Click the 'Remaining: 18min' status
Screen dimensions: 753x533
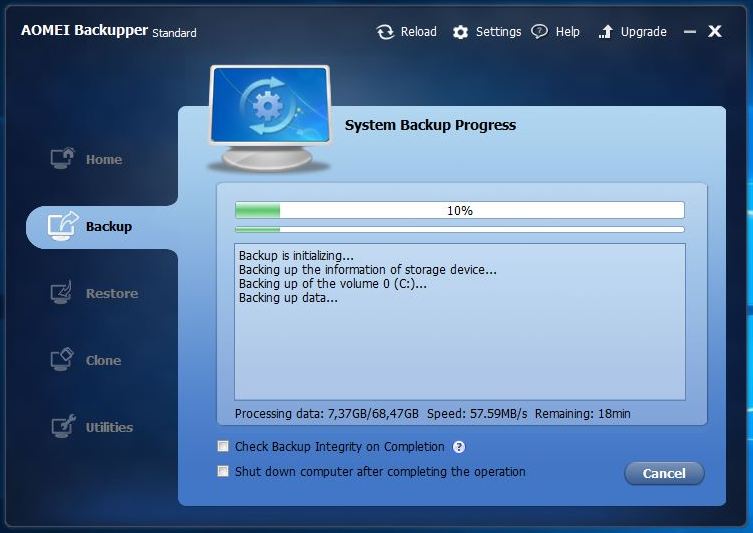583,413
